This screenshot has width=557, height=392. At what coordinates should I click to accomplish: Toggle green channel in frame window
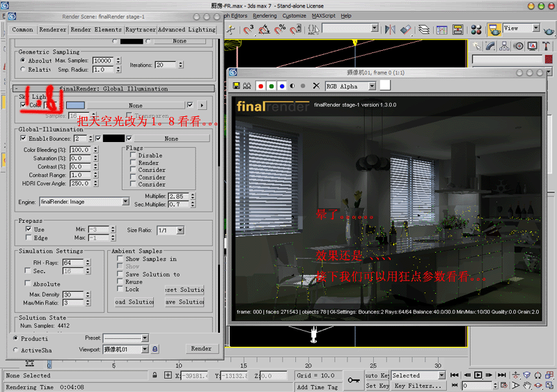click(272, 86)
